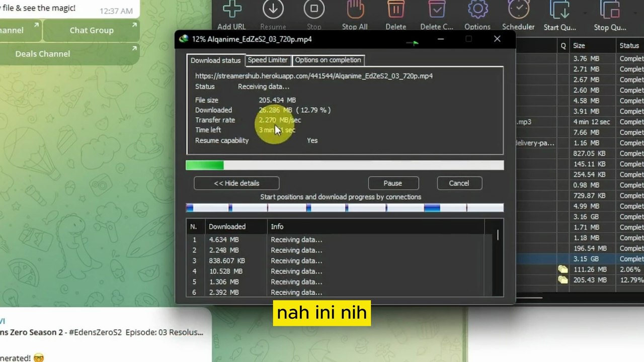
Task: Click the Stop All hand icon
Action: pyautogui.click(x=355, y=9)
